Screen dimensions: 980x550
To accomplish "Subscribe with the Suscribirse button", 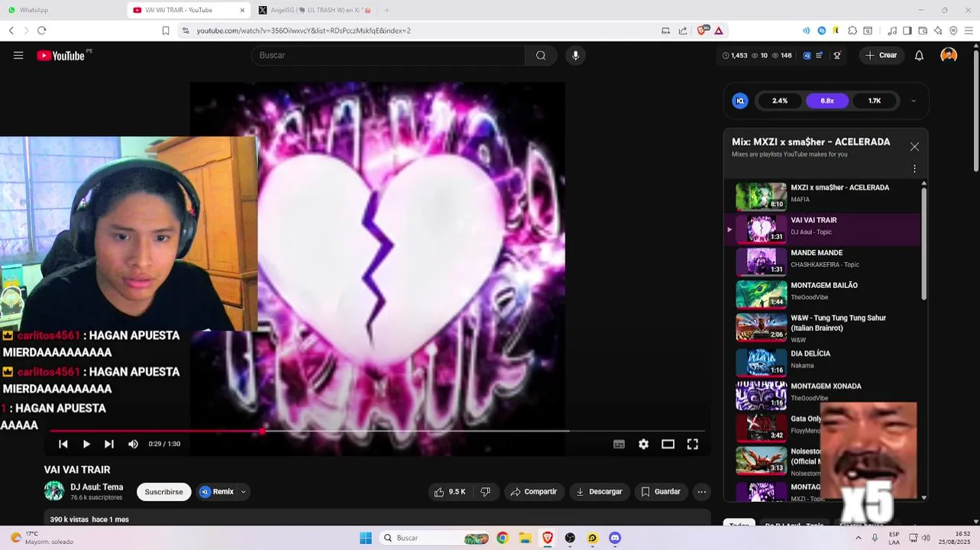I will 164,492.
